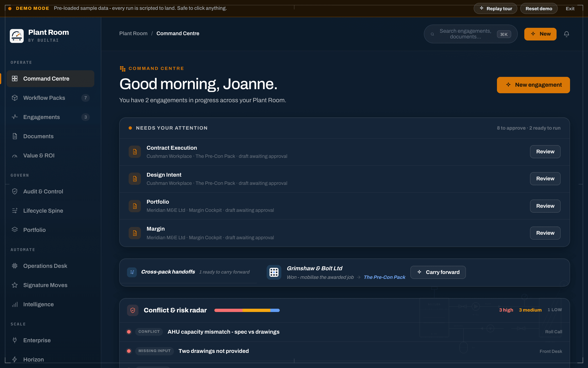Open notifications bell icon

pos(566,34)
